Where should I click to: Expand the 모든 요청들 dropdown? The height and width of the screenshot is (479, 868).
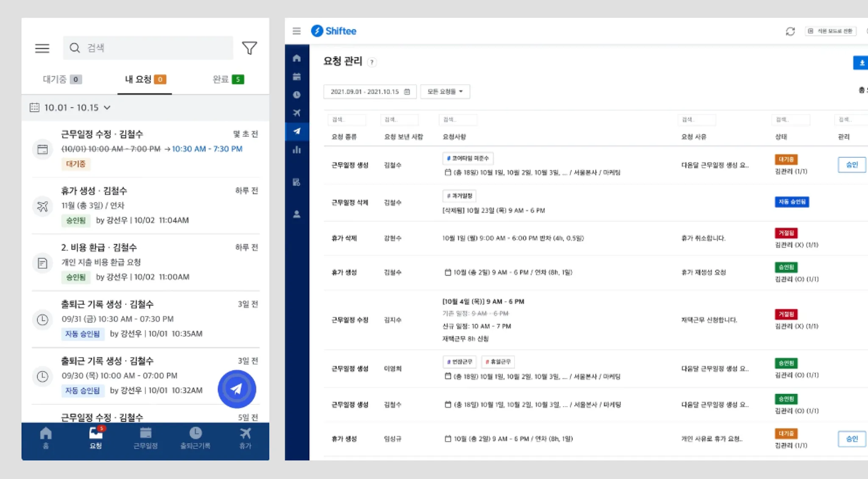click(x=445, y=92)
